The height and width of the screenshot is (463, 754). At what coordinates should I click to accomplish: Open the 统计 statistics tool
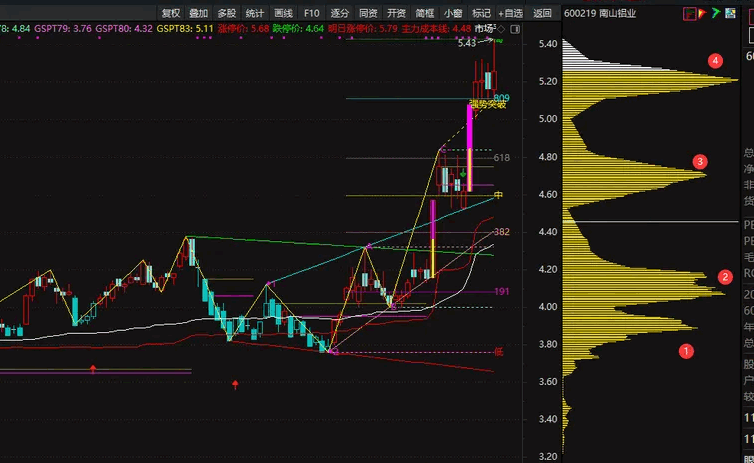(255, 13)
